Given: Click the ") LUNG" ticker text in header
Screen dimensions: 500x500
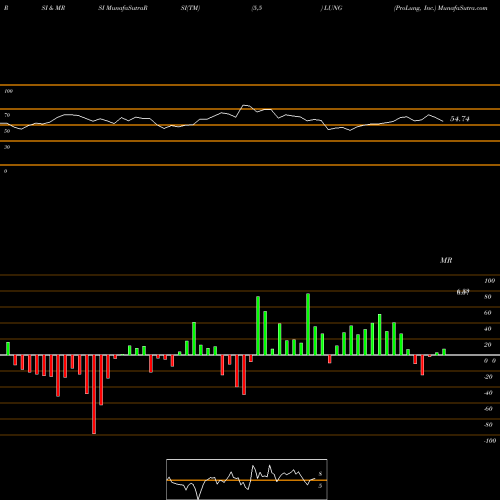Looking at the screenshot, I should [x=331, y=8].
